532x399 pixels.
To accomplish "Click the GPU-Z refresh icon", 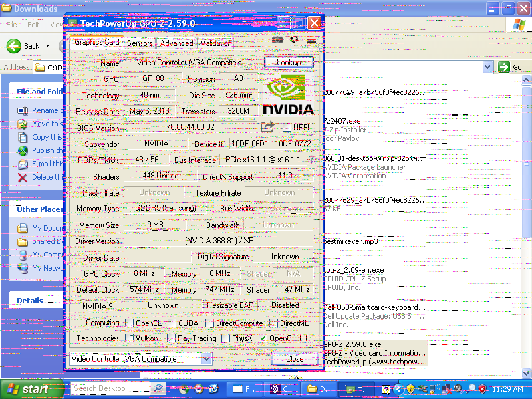I will pyautogui.click(x=294, y=40).
